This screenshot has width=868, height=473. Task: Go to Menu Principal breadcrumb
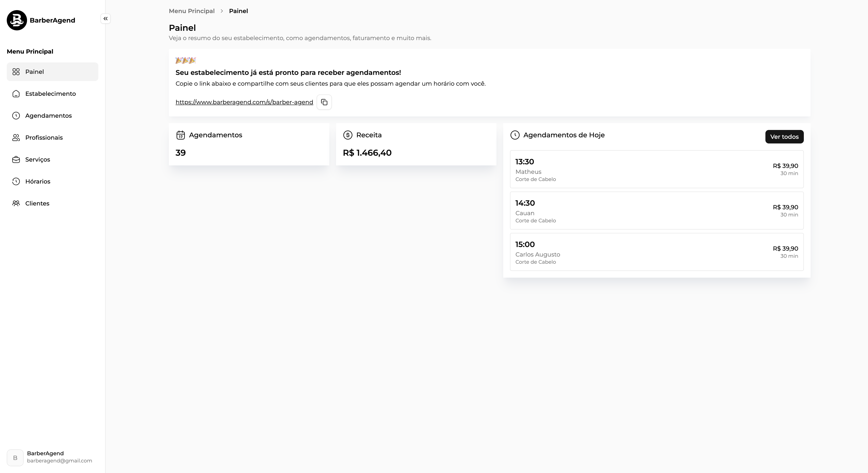[191, 11]
